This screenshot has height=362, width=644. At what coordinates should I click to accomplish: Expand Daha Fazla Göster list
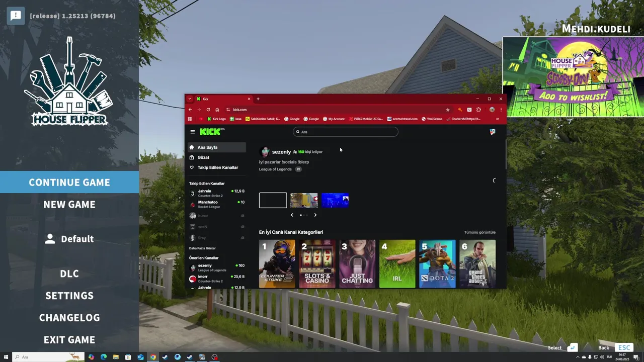tap(202, 248)
